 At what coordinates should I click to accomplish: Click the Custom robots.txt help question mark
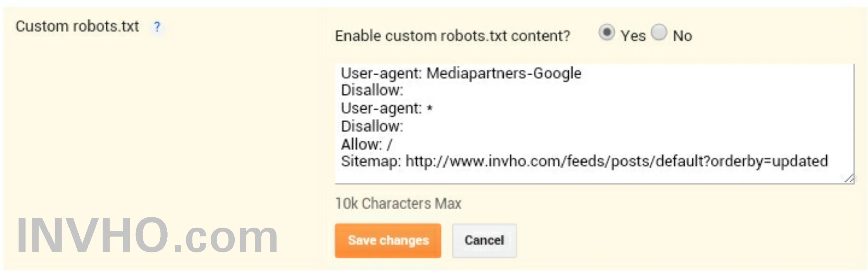point(157,27)
